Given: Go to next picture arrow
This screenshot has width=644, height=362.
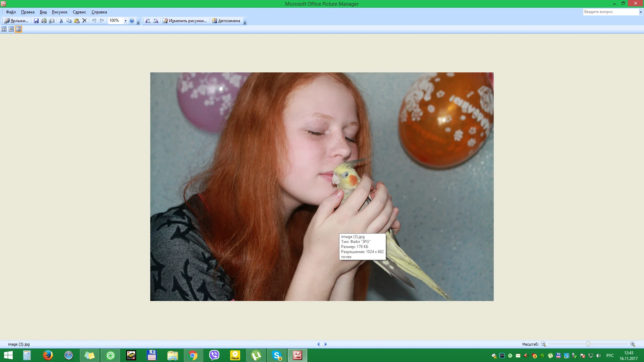Looking at the screenshot, I should 325,344.
